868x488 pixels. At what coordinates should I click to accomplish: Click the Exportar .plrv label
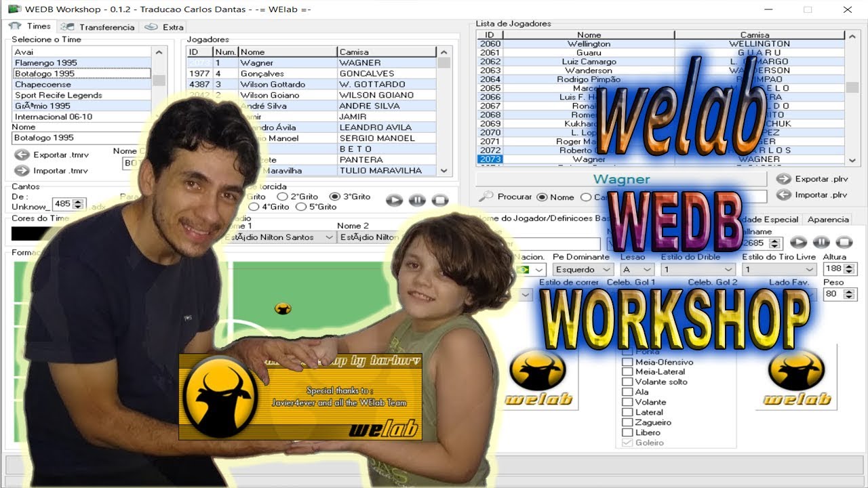[821, 179]
